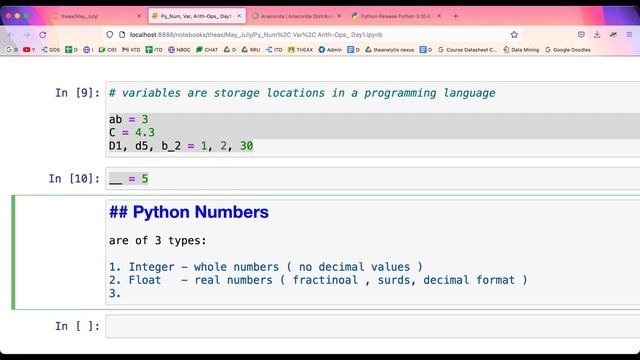The image size is (640, 360).
Task: Click the extension icon beside downloads
Action: tap(613, 35)
